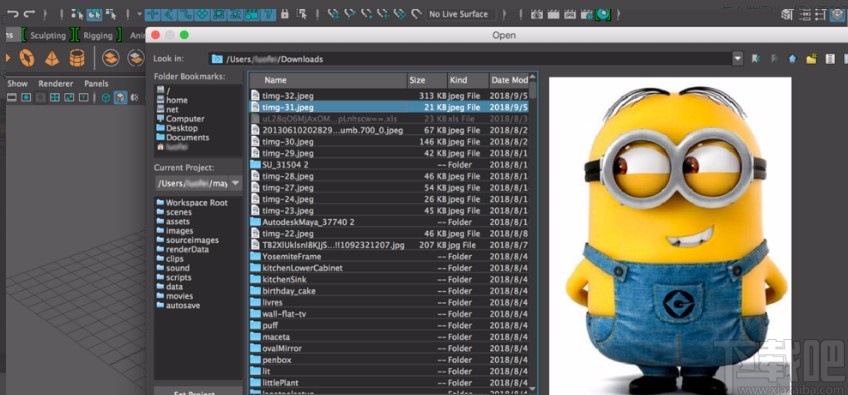Screen dimensions: 848x395
Task: Open the Panels menu
Action: click(96, 83)
